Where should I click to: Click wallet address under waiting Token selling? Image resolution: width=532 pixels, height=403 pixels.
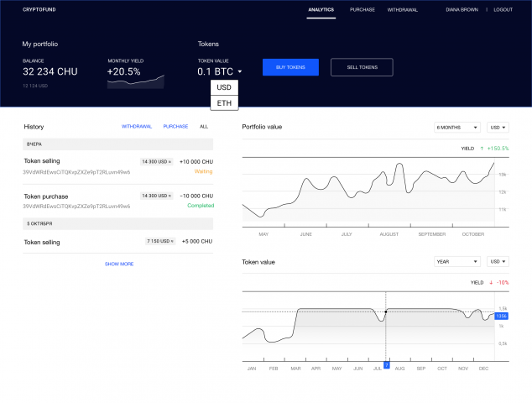[x=76, y=172]
